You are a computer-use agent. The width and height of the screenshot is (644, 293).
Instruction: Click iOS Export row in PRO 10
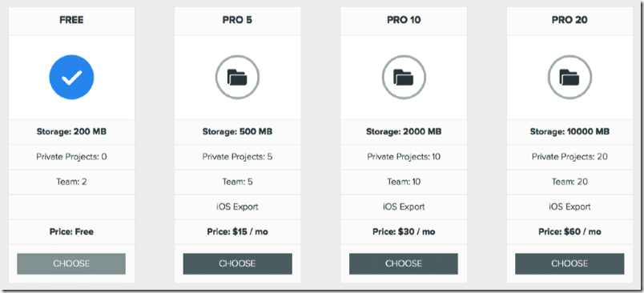point(404,207)
